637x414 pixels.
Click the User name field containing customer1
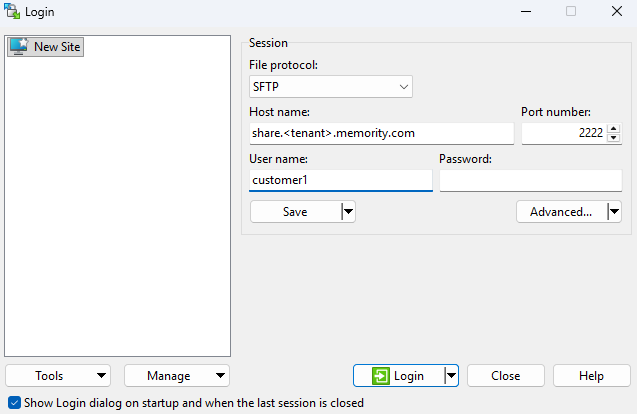(x=340, y=180)
